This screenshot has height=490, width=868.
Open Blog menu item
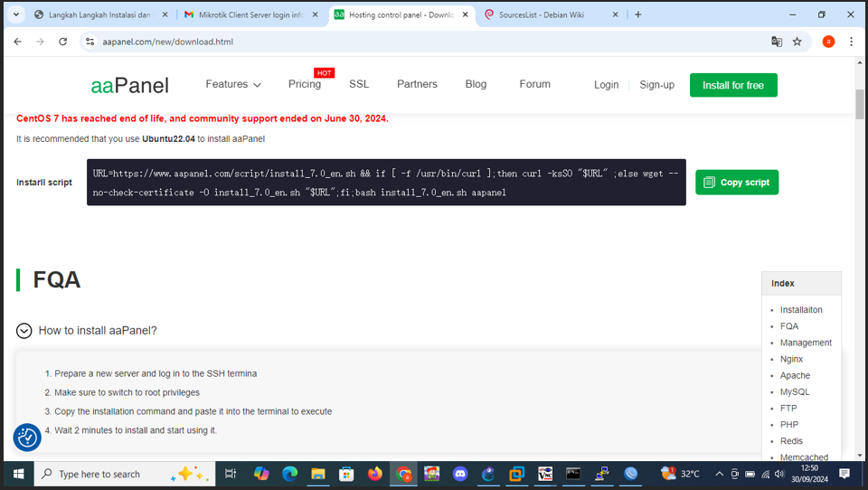(476, 84)
